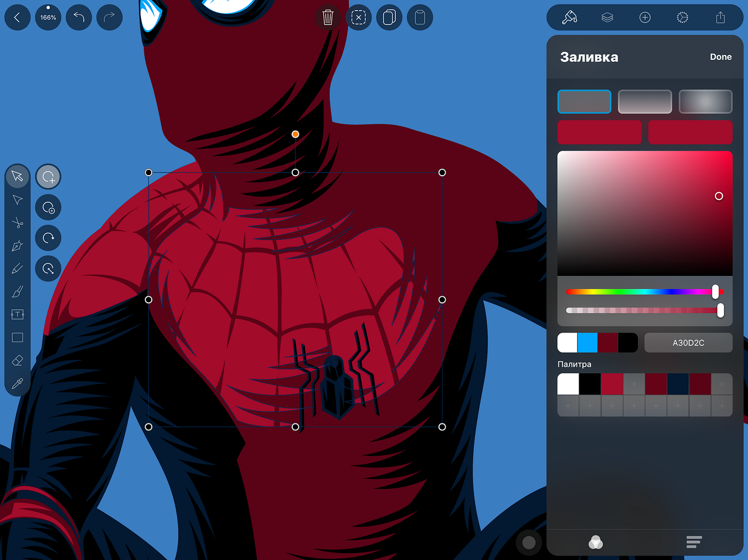Select the Eraser tool

(x=18, y=360)
